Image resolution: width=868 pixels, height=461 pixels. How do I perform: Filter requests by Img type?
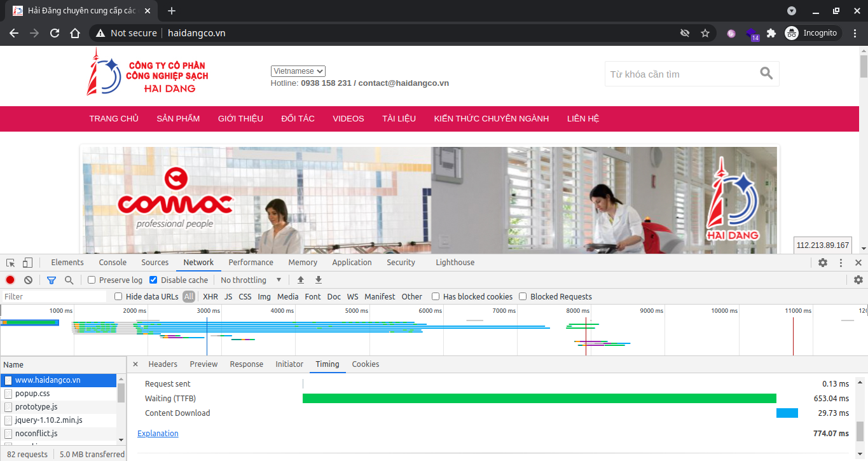pos(264,296)
